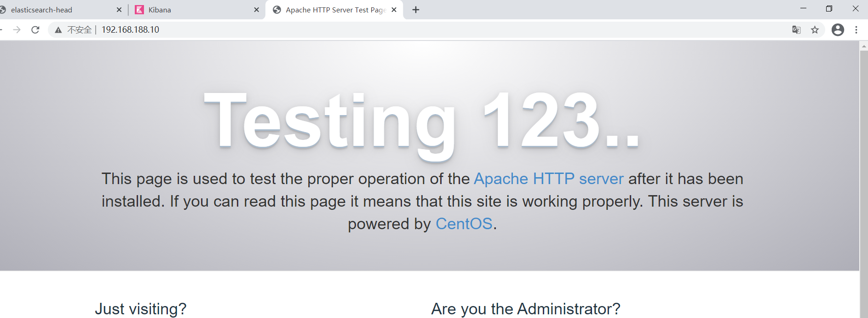Switch to the elasticsearch-head tab
This screenshot has width=868, height=318.
[60, 10]
